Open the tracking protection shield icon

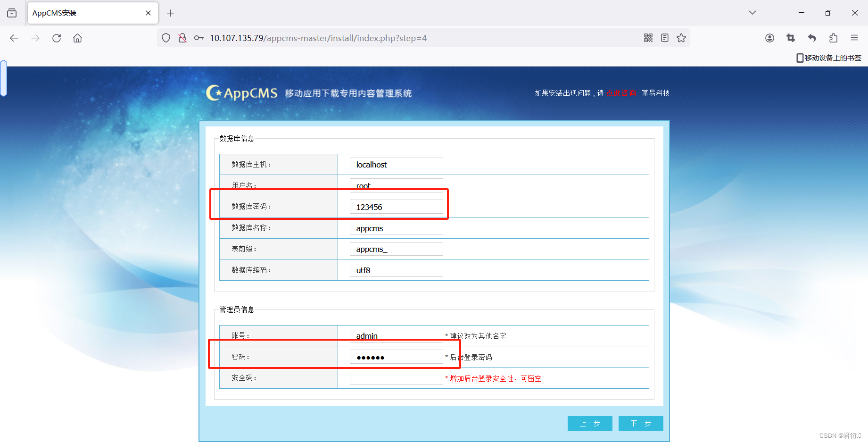click(166, 38)
